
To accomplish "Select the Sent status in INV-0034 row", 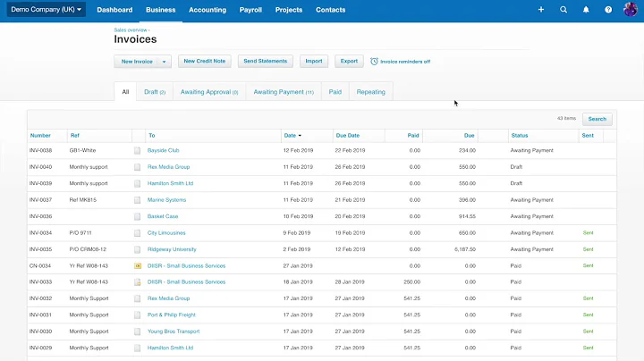I will (589, 232).
